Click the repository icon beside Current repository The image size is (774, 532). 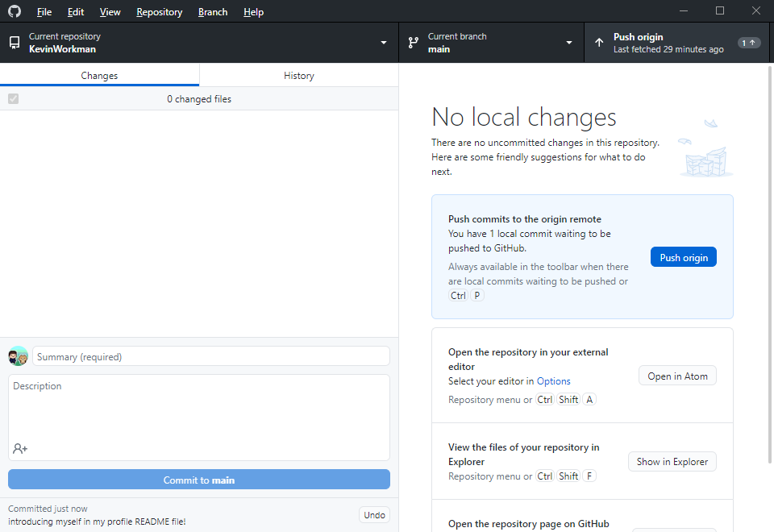point(15,43)
